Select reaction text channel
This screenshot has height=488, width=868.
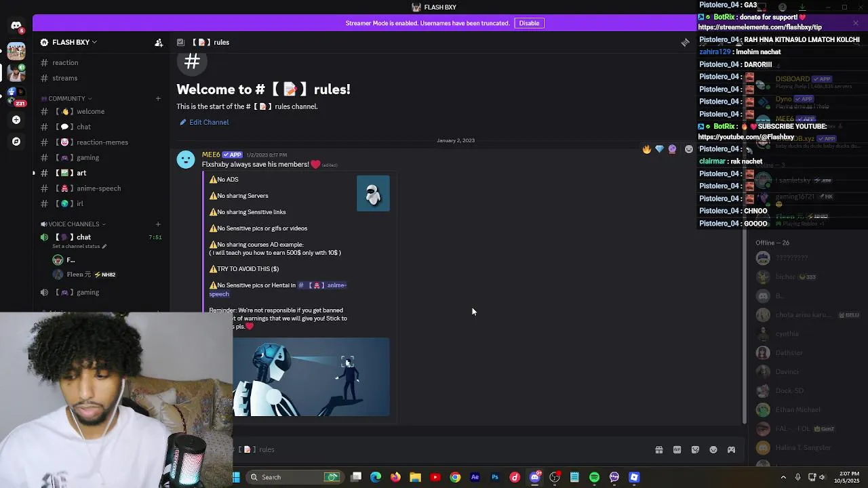100,63
